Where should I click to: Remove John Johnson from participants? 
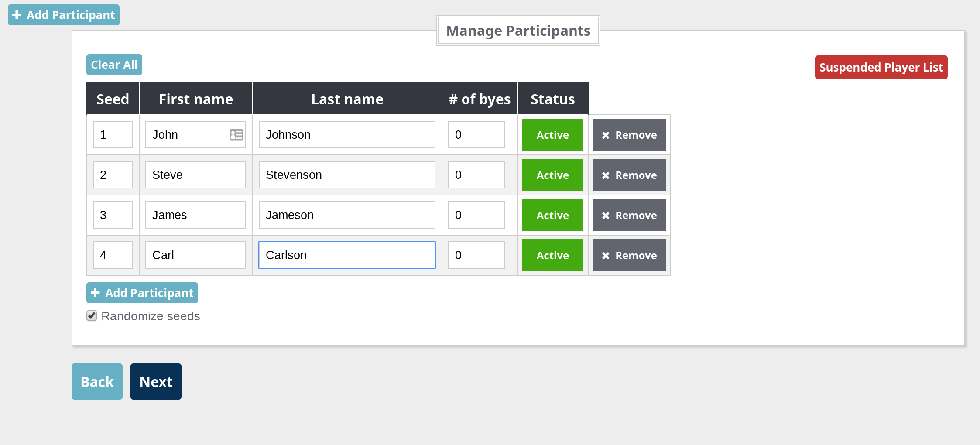tap(629, 135)
